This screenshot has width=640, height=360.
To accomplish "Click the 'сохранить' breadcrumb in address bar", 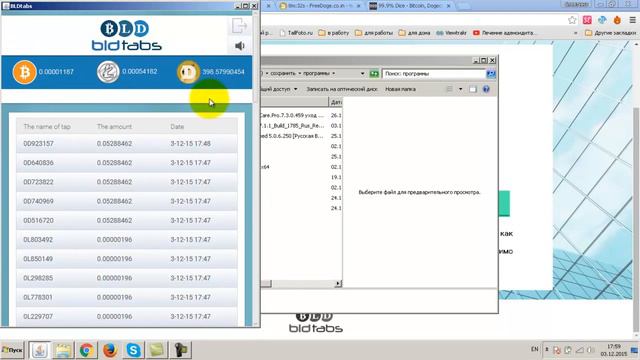I will pyautogui.click(x=283, y=73).
